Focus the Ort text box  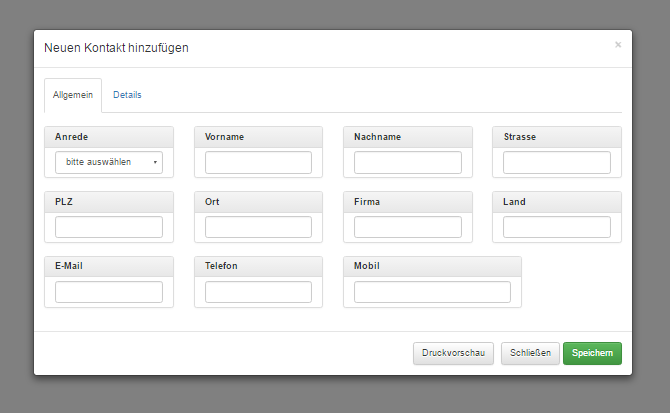tap(258, 227)
